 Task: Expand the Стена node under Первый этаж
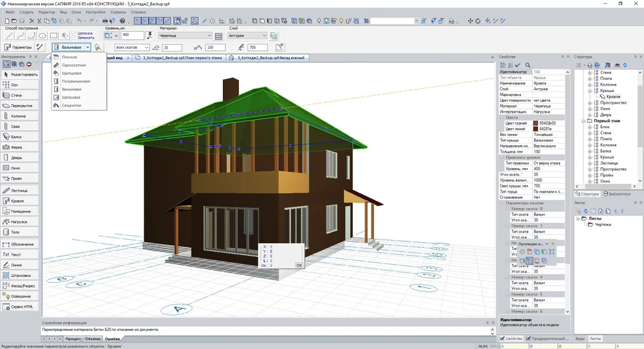pos(590,133)
